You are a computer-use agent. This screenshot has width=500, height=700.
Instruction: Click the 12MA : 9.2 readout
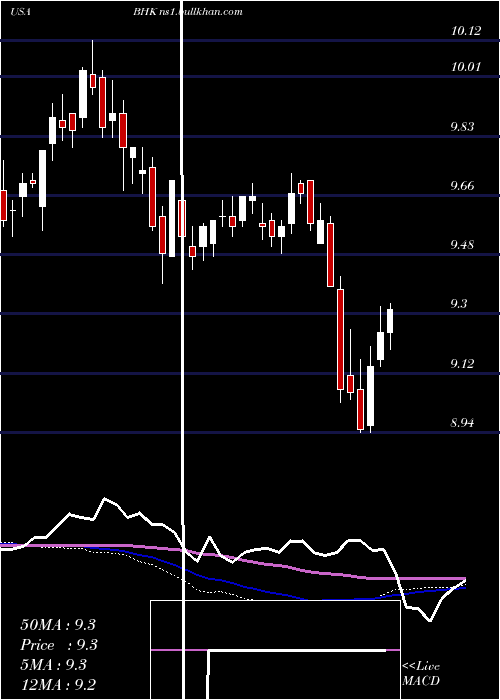click(x=58, y=684)
